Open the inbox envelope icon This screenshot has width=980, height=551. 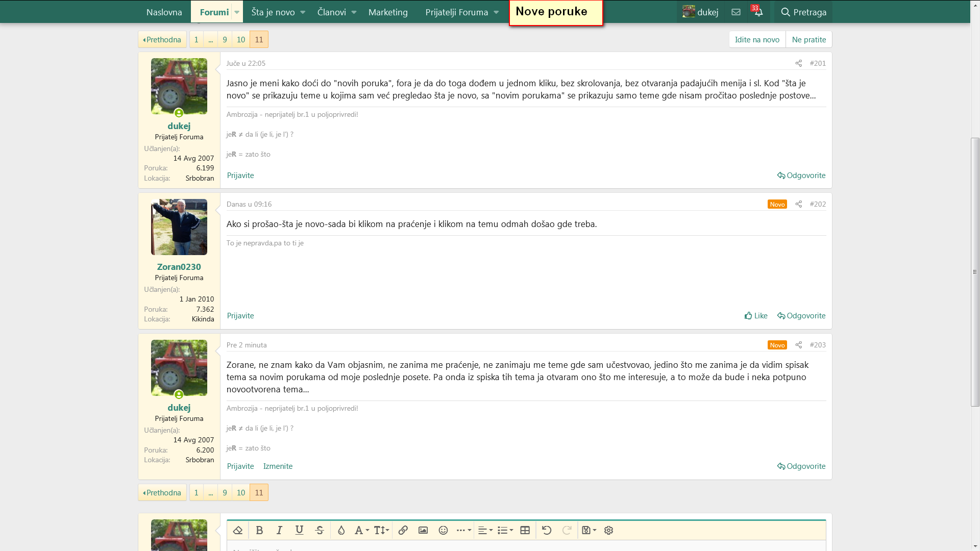[736, 12]
